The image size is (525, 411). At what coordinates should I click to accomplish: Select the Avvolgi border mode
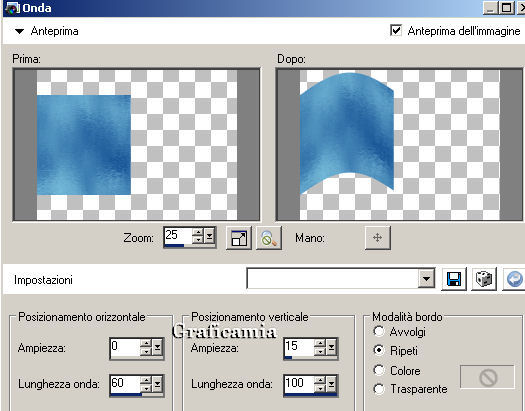coord(379,331)
